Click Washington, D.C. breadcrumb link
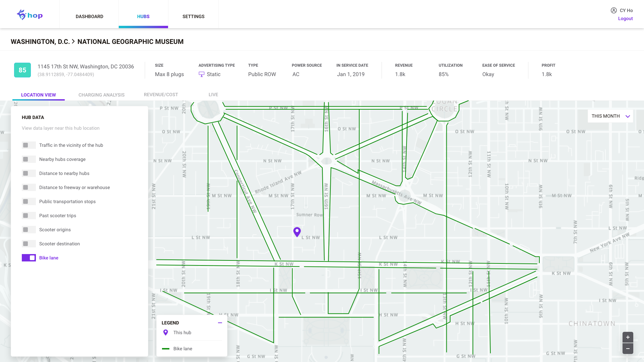This screenshot has width=644, height=362. pos(40,42)
